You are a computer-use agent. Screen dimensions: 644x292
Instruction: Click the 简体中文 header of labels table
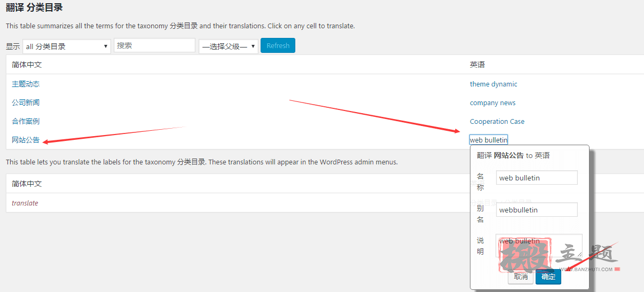27,184
